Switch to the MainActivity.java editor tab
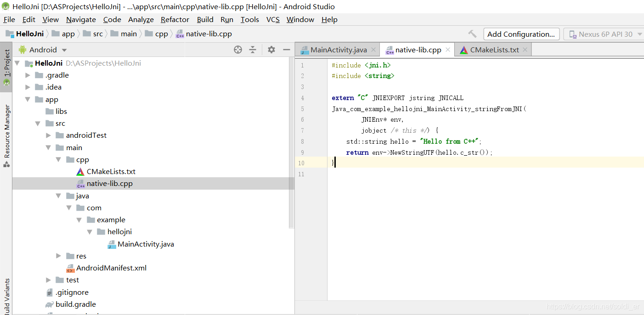The height and width of the screenshot is (315, 644). (x=338, y=50)
